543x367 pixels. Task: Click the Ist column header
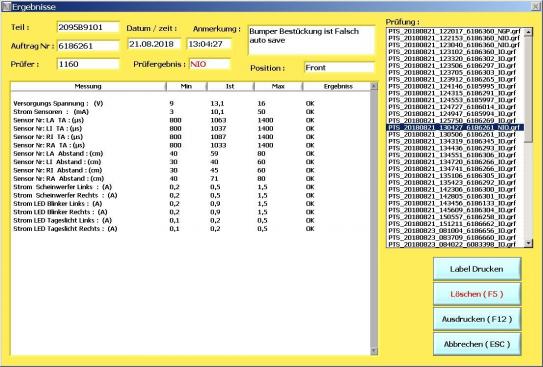230,86
